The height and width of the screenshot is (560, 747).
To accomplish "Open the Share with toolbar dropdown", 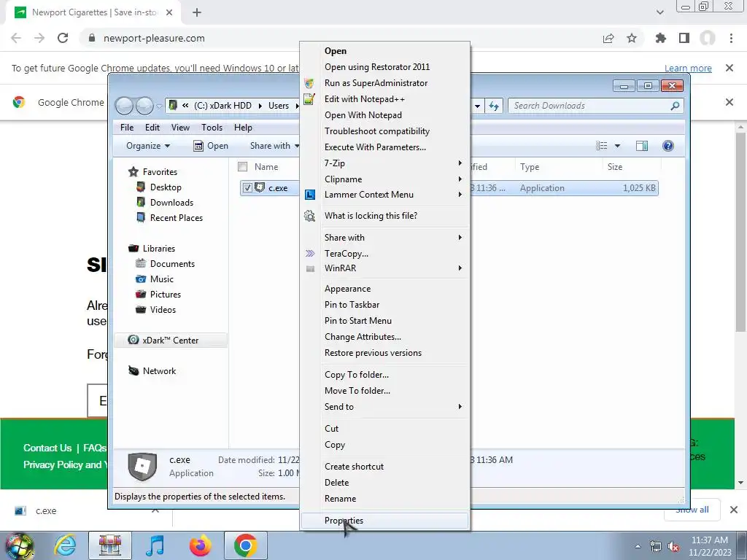I will click(x=274, y=146).
